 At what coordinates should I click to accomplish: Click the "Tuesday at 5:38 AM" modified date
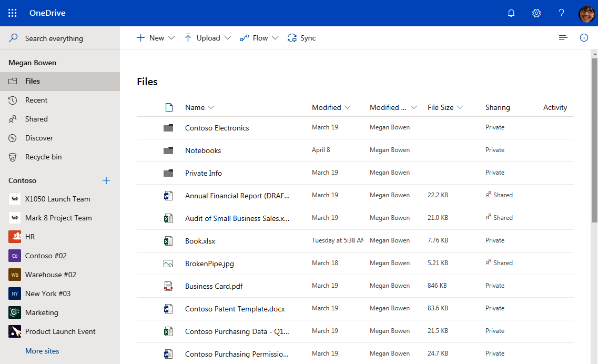(338, 240)
